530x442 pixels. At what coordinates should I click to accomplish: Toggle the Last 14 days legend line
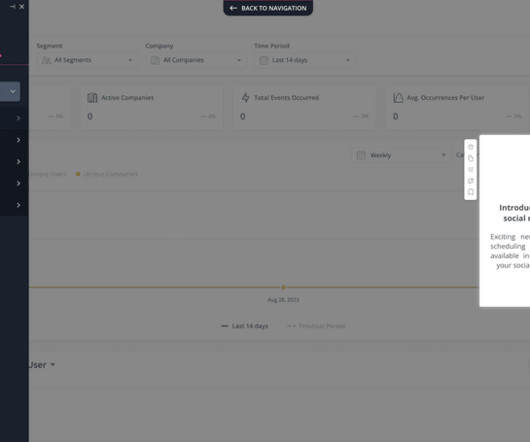tap(244, 326)
